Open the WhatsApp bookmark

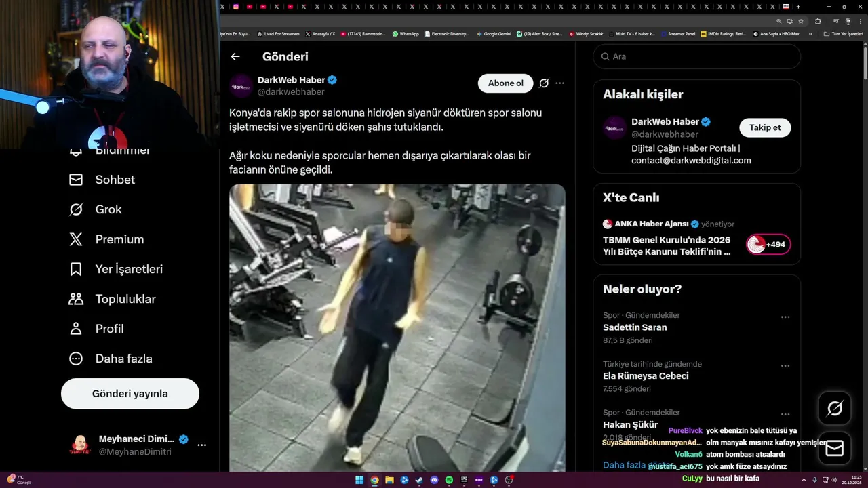coord(406,33)
